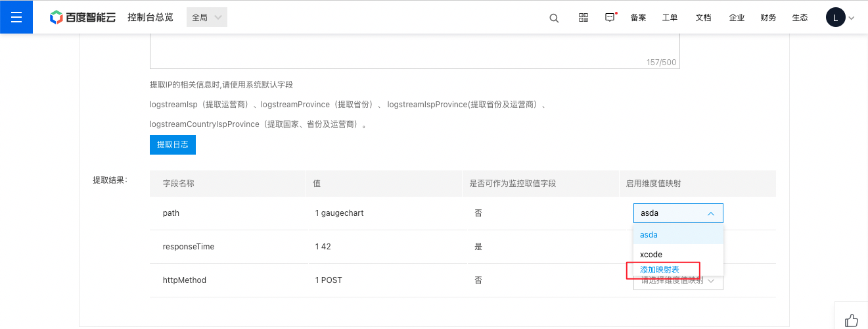Image resolution: width=868 pixels, height=329 pixels.
Task: Click the Baidu AI Cloud logo
Action: coord(83,18)
